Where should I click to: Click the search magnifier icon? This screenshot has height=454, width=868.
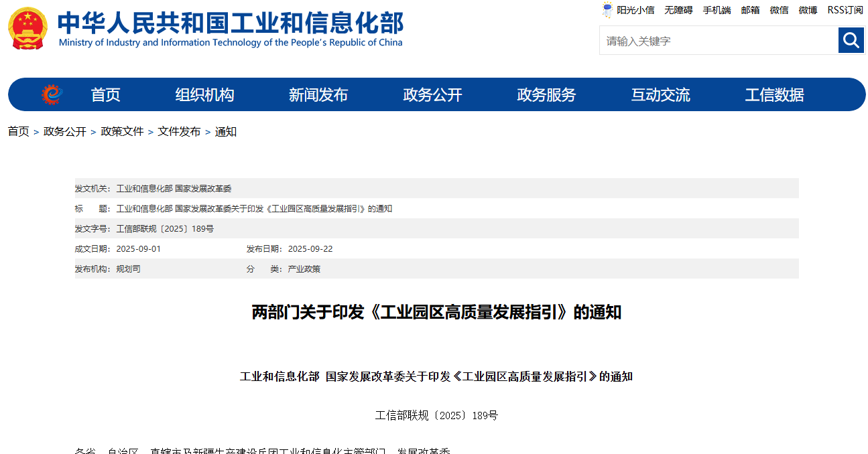[x=851, y=40]
